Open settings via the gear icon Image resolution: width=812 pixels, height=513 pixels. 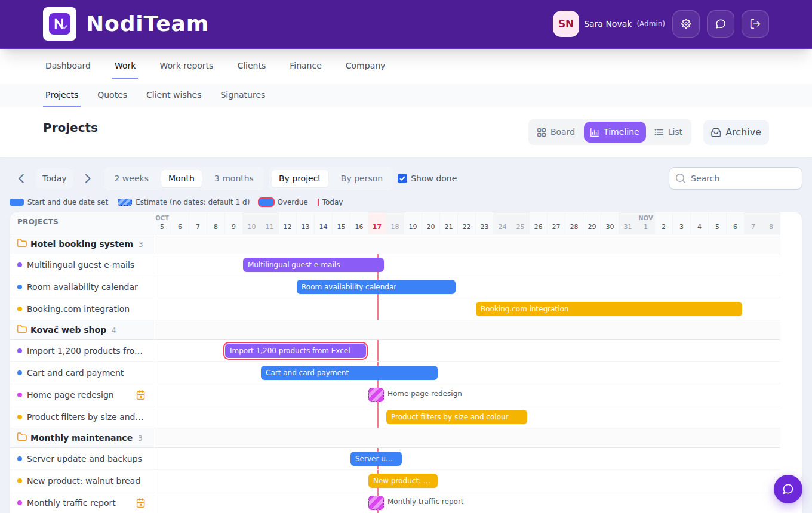click(x=686, y=24)
